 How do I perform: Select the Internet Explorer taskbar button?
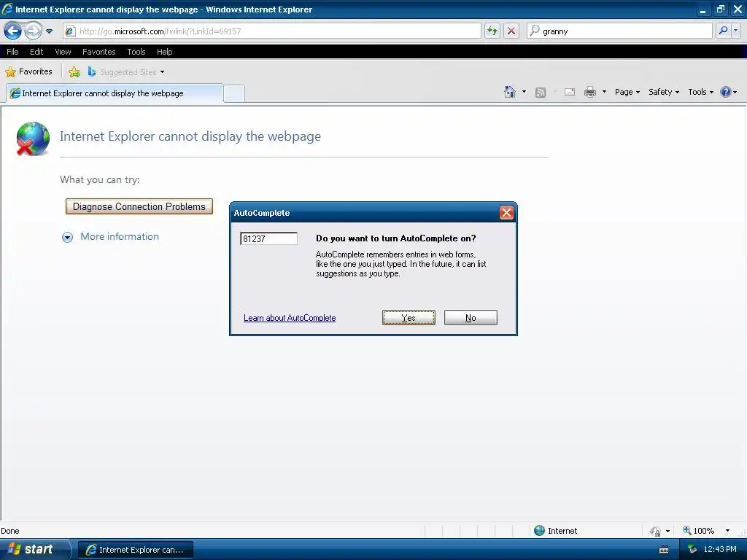(x=135, y=550)
